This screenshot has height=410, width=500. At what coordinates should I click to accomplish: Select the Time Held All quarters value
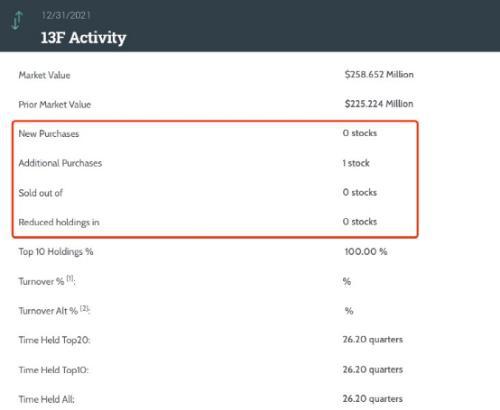(x=373, y=399)
